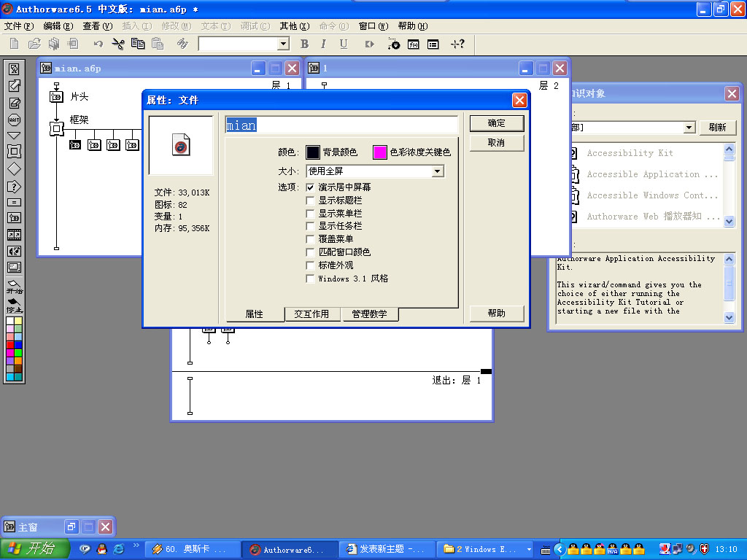Click the 取消 button in dialog
This screenshot has width=747, height=560.
point(496,143)
